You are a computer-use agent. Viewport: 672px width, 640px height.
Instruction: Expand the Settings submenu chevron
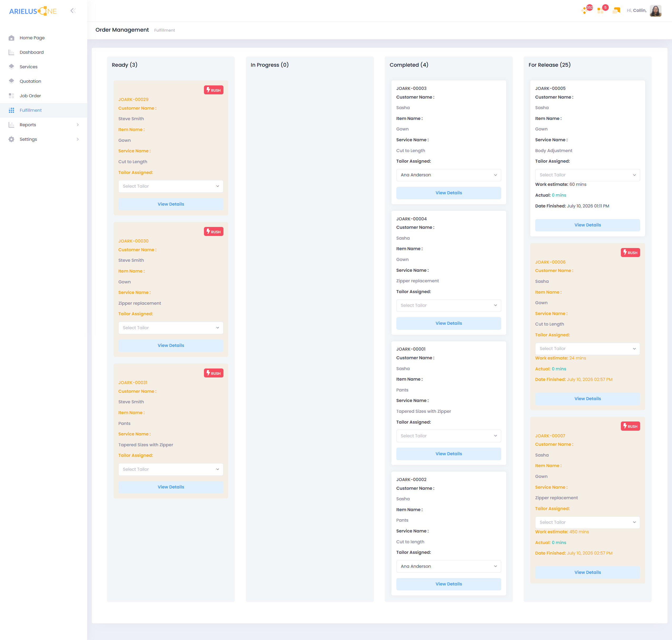click(x=78, y=139)
